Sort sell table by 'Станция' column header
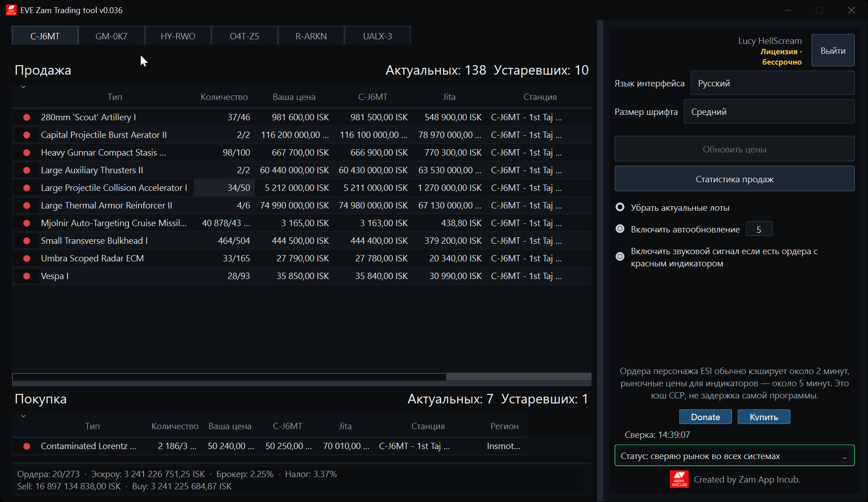The height and width of the screenshot is (502, 868). [x=540, y=97]
